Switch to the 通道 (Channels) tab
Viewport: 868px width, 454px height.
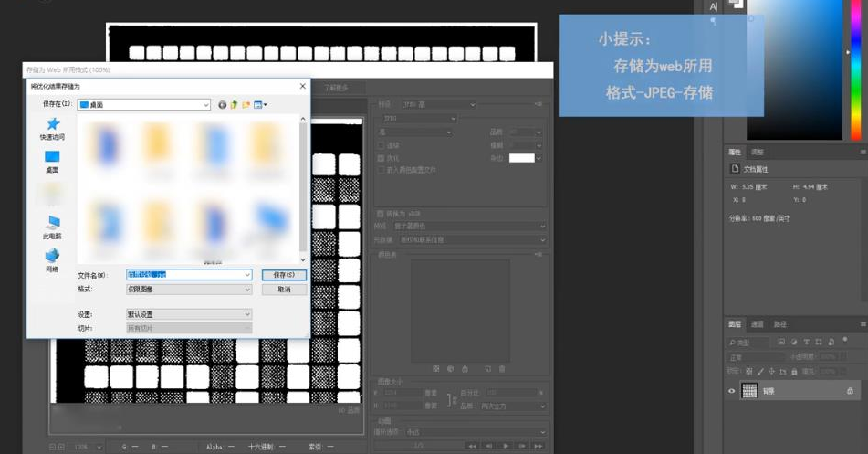point(758,323)
